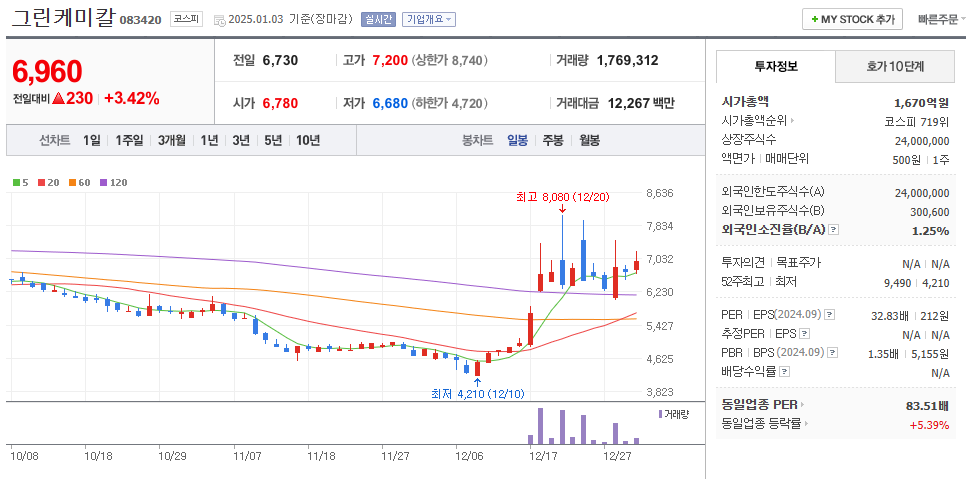Expand the 빠른주문 quick order menu
This screenshot has height=479, width=977.
(941, 19)
